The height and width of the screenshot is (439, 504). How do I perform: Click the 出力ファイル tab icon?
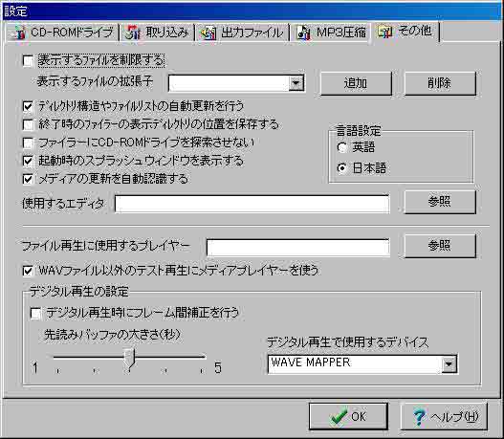208,33
